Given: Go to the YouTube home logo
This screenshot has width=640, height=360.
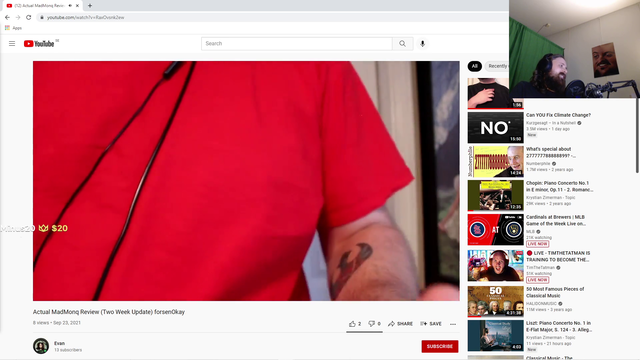Looking at the screenshot, I should pyautogui.click(x=39, y=44).
